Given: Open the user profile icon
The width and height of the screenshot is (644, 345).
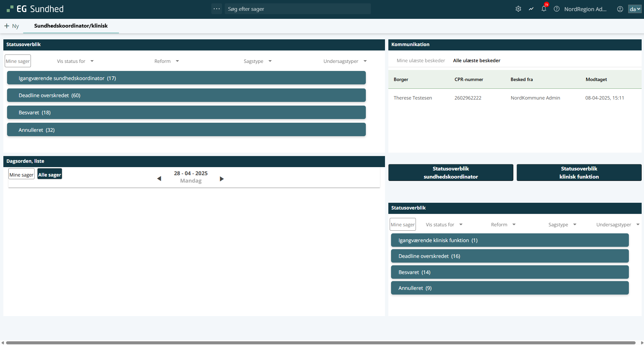Looking at the screenshot, I should coord(620,9).
